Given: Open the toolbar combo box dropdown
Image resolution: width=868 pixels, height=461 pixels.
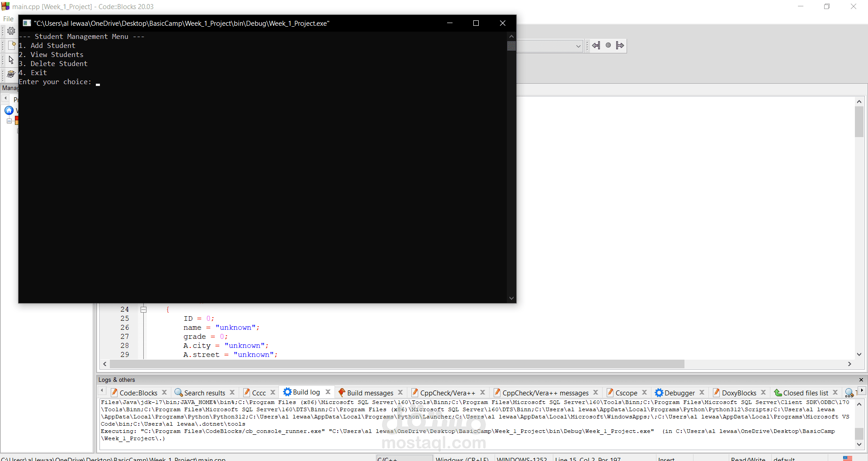Looking at the screenshot, I should [578, 46].
